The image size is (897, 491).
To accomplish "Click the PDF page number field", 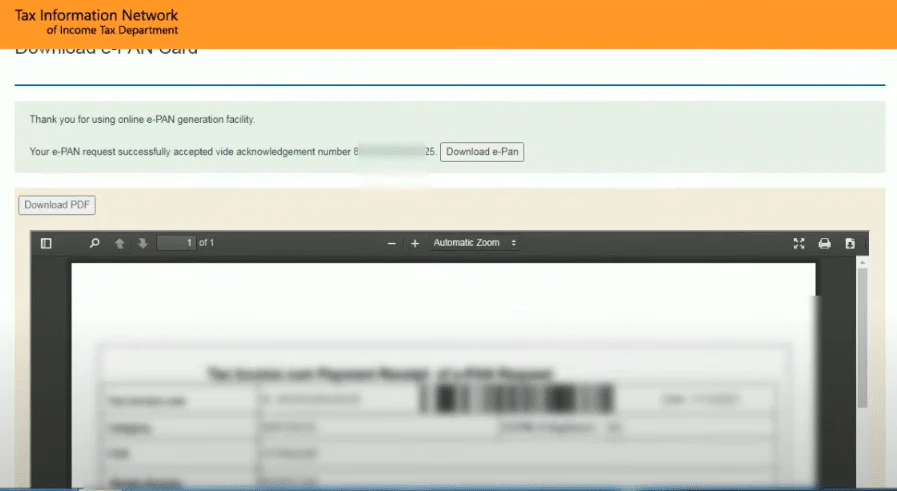I will 176,243.
